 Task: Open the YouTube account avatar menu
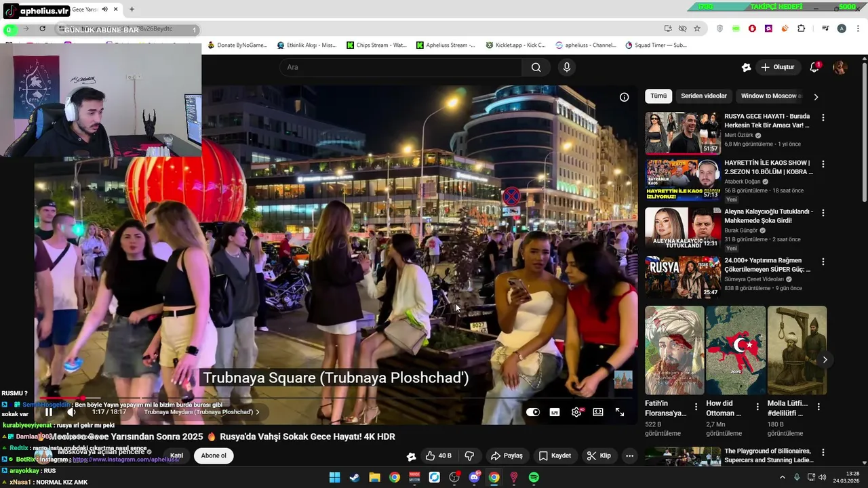pyautogui.click(x=840, y=67)
